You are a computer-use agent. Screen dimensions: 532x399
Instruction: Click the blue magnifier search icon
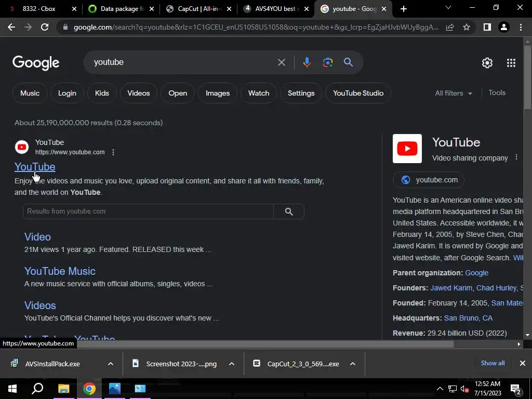point(348,62)
